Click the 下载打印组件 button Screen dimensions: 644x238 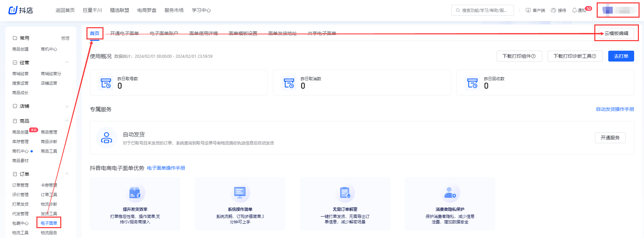tap(519, 56)
